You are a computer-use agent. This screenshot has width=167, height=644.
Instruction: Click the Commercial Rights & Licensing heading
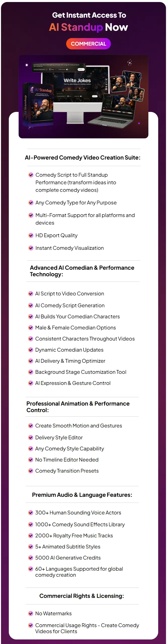coord(82,596)
